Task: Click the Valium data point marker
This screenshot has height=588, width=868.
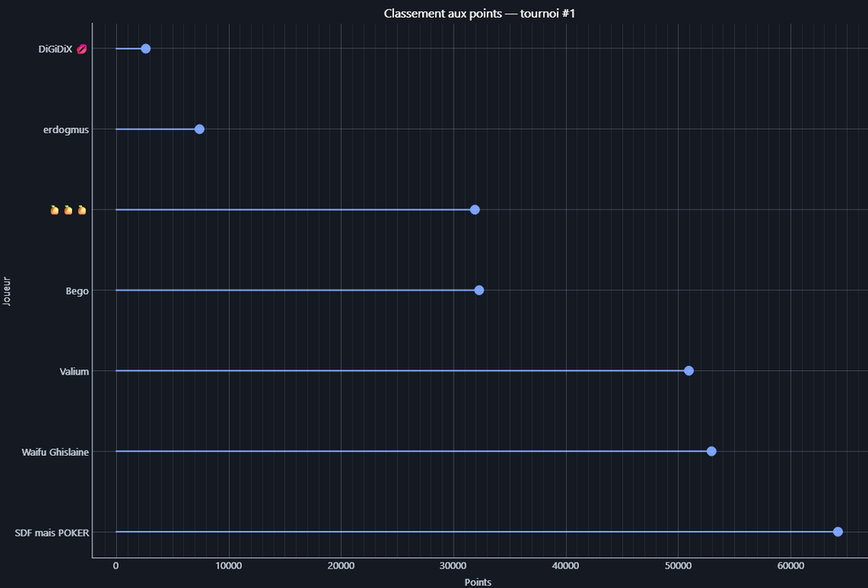Action: pos(688,371)
